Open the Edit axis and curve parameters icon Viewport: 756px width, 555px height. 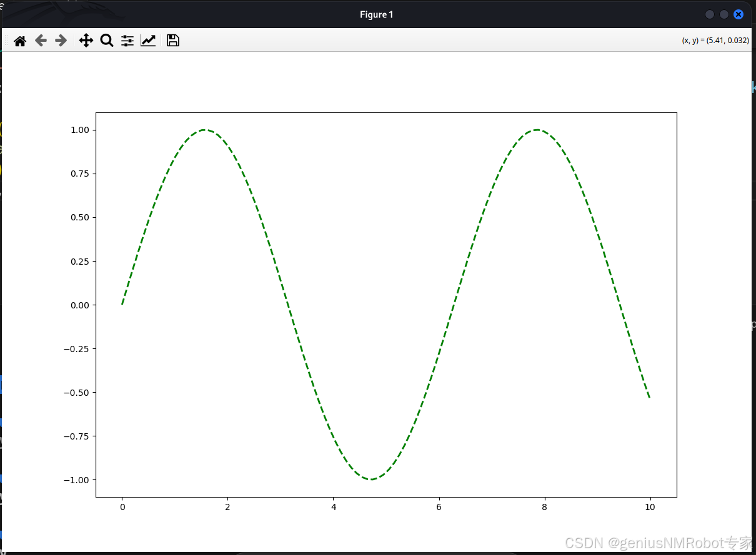click(148, 41)
